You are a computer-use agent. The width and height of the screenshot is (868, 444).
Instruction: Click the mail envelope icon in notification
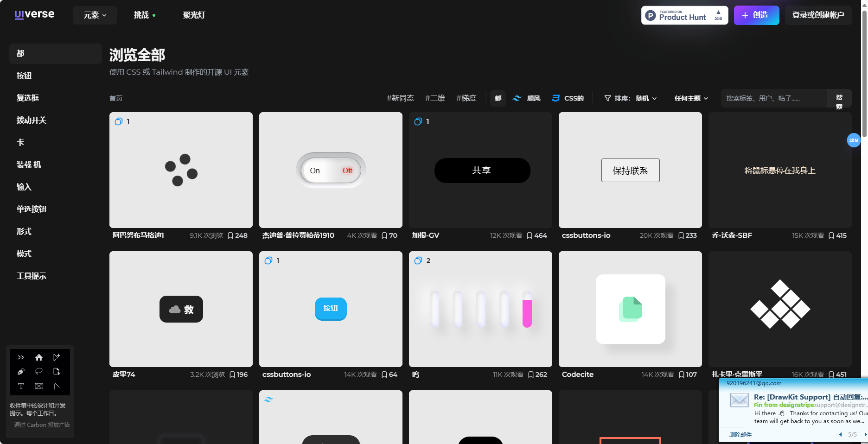tap(739, 400)
